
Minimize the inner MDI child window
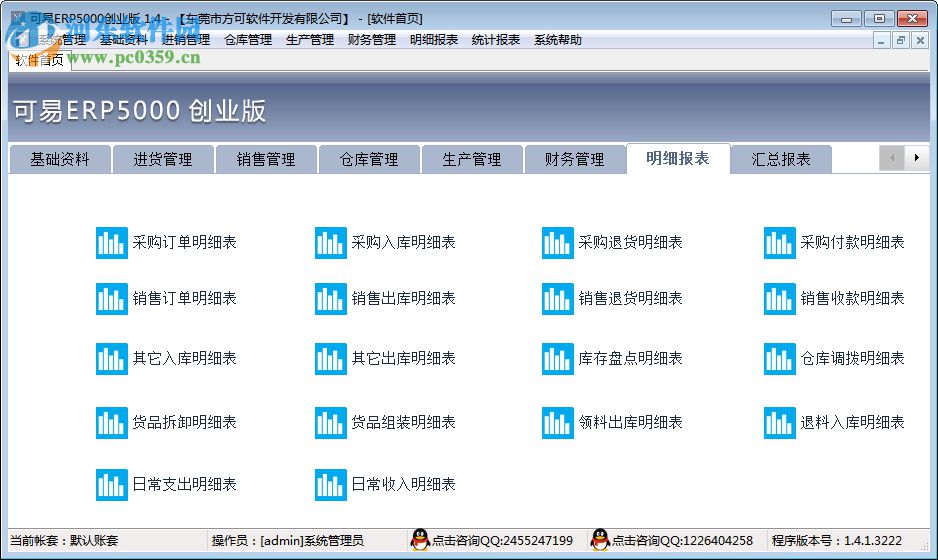click(881, 41)
